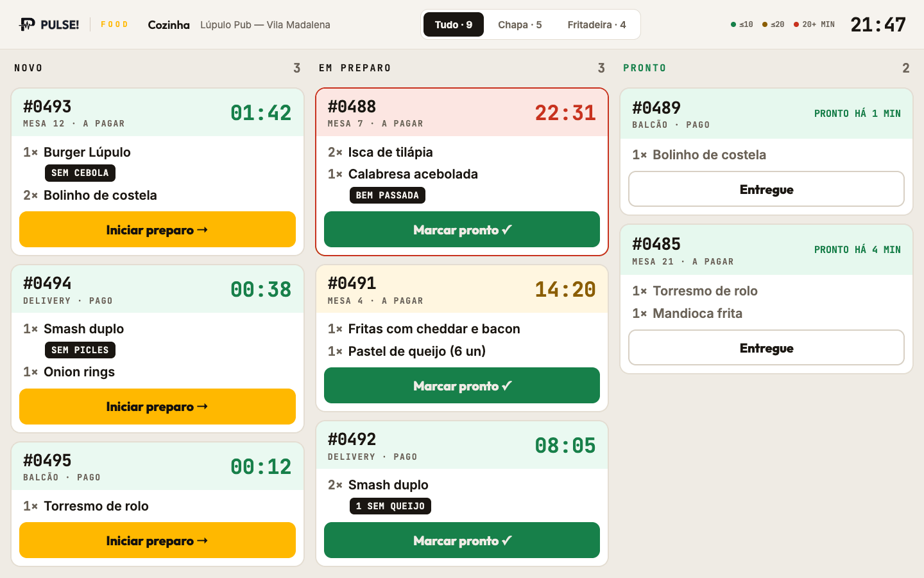The width and height of the screenshot is (924, 578).
Task: Mark order #0492 as ready
Action: (x=462, y=540)
